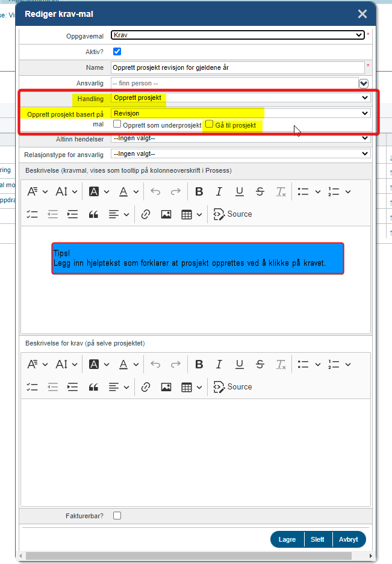
Task: Tick the Fakturerbar? checkbox
Action: (117, 515)
